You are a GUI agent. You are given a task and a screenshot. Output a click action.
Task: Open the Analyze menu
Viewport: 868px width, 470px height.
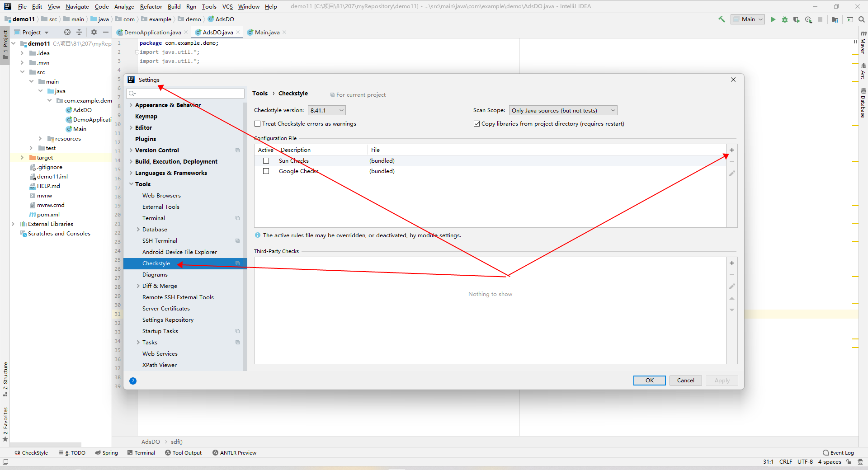[x=124, y=7]
